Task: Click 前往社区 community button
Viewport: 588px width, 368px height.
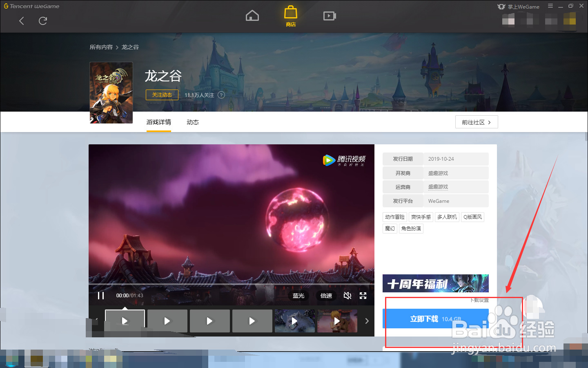Action: pos(477,122)
